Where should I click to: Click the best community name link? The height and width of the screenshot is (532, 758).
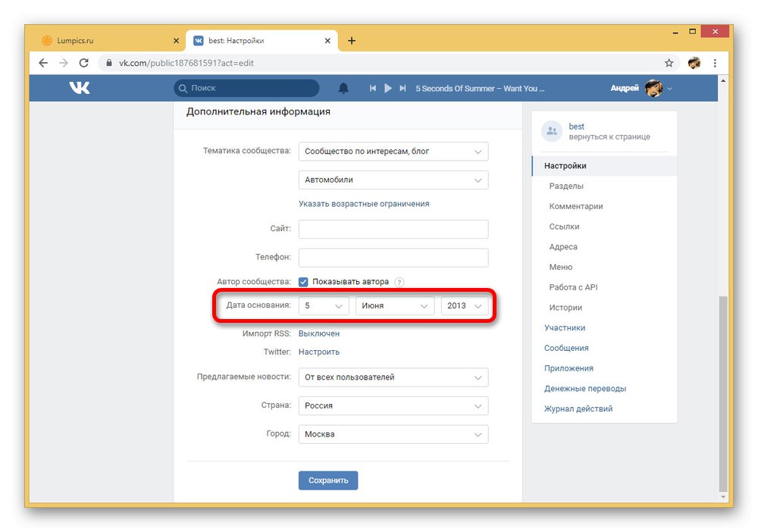[x=576, y=127]
